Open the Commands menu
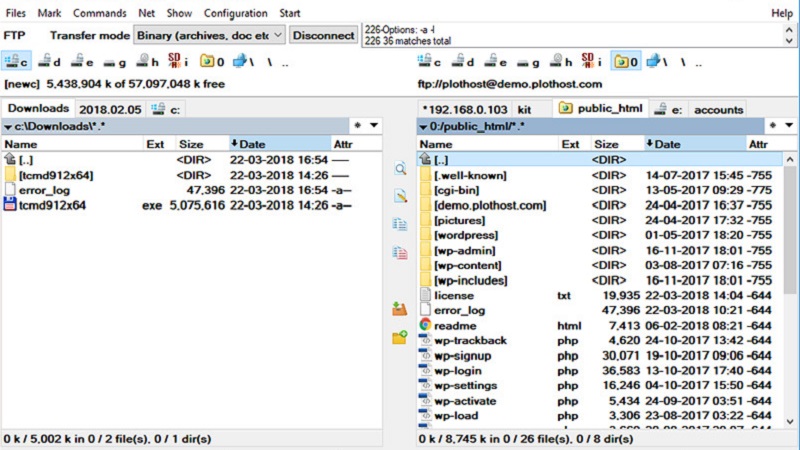 pos(99,13)
